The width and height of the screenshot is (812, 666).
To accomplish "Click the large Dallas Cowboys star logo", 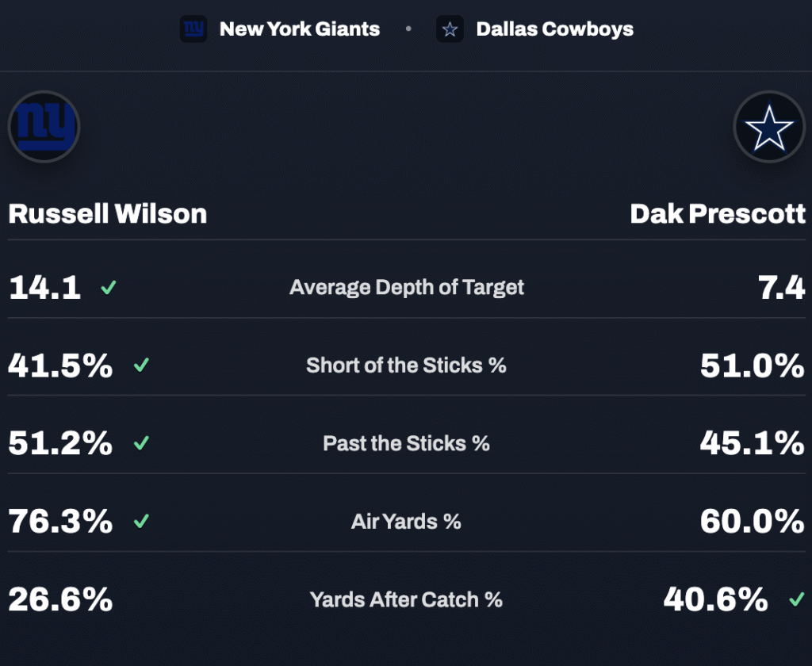I will tap(768, 127).
